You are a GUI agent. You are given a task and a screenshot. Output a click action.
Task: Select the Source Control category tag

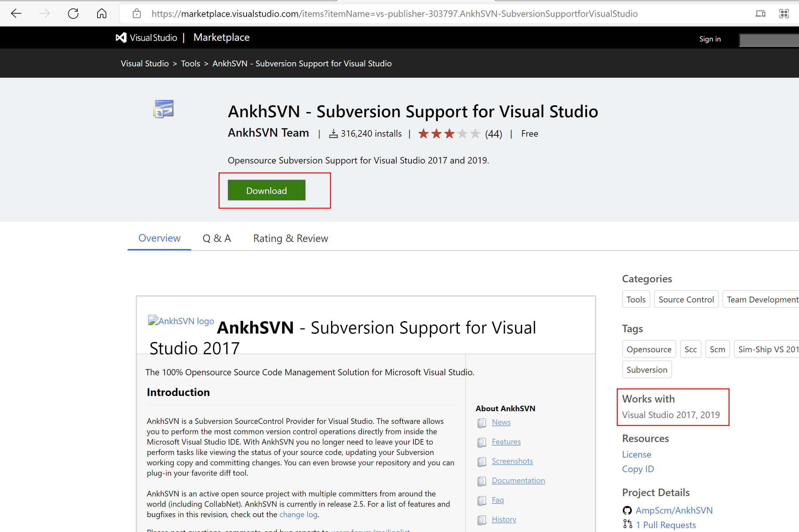pyautogui.click(x=686, y=299)
